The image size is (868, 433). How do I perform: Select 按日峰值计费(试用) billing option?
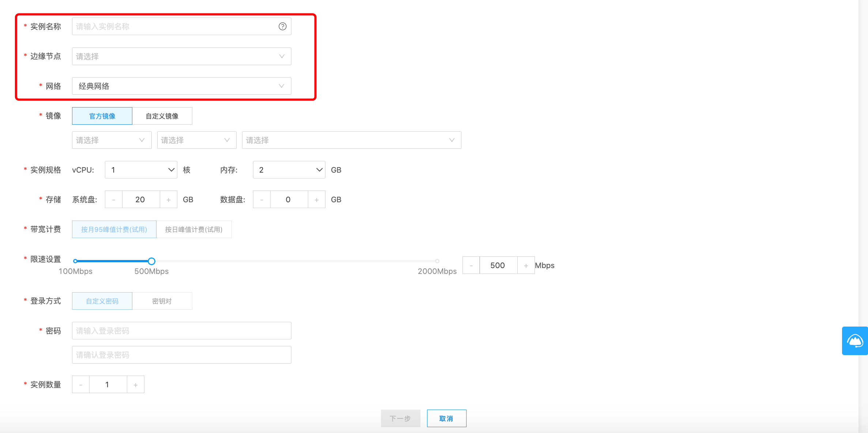click(194, 230)
